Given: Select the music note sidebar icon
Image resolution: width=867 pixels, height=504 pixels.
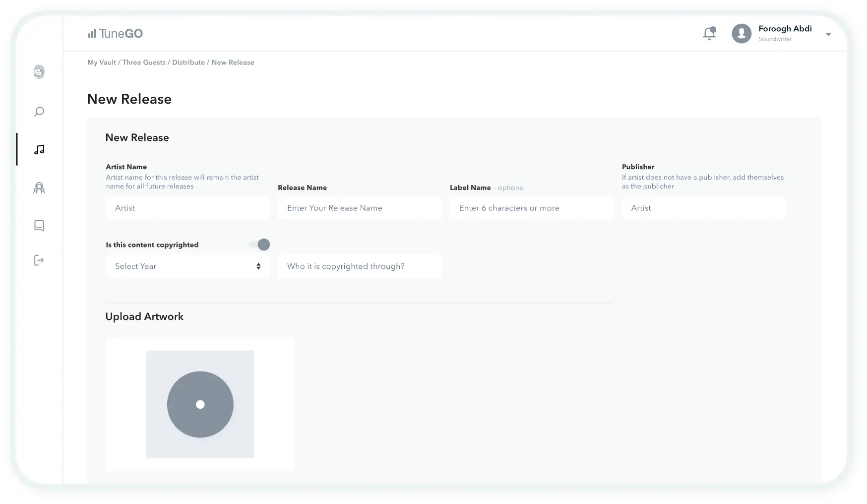Looking at the screenshot, I should pyautogui.click(x=39, y=149).
